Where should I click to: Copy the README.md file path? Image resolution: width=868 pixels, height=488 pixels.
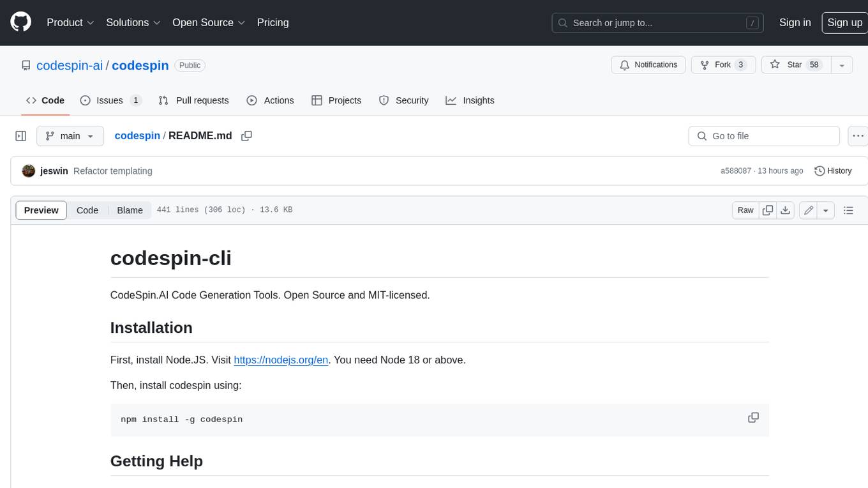[246, 136]
